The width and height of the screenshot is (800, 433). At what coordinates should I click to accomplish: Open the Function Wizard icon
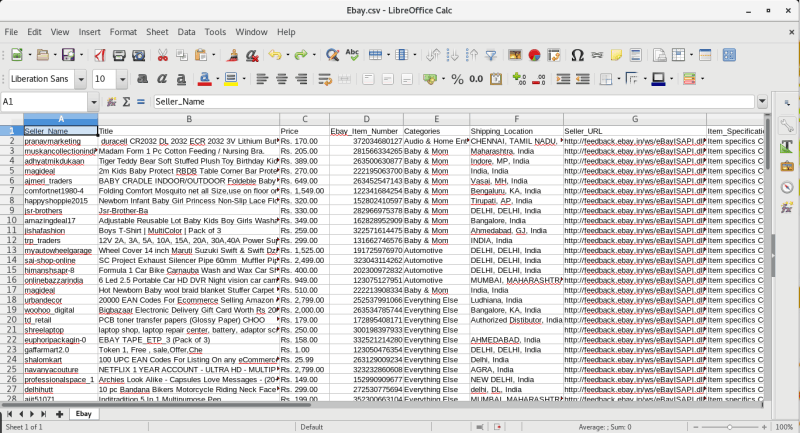click(110, 102)
